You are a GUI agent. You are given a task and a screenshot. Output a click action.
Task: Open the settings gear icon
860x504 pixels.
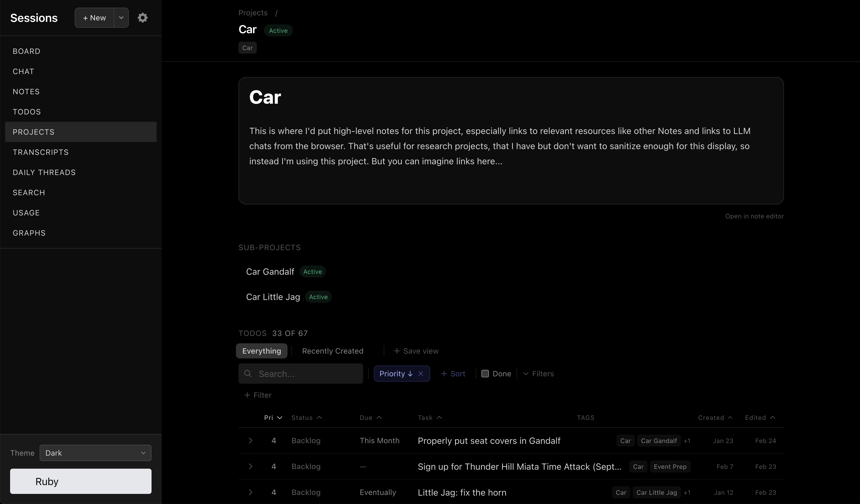(x=142, y=18)
